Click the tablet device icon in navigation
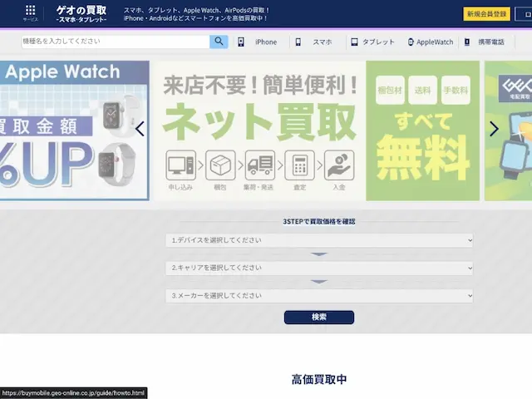Image resolution: width=532 pixels, height=399 pixels. (353, 42)
